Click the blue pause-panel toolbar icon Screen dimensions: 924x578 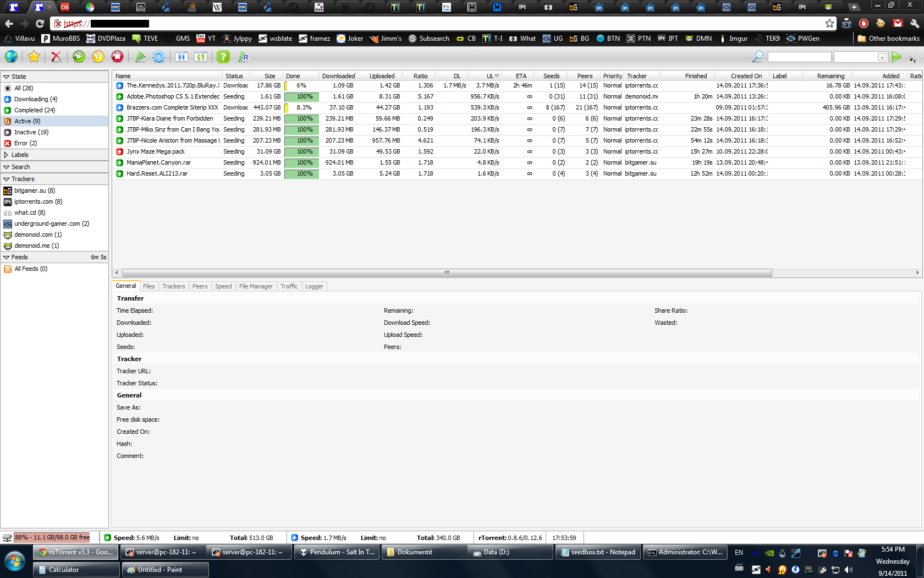pyautogui.click(x=182, y=57)
